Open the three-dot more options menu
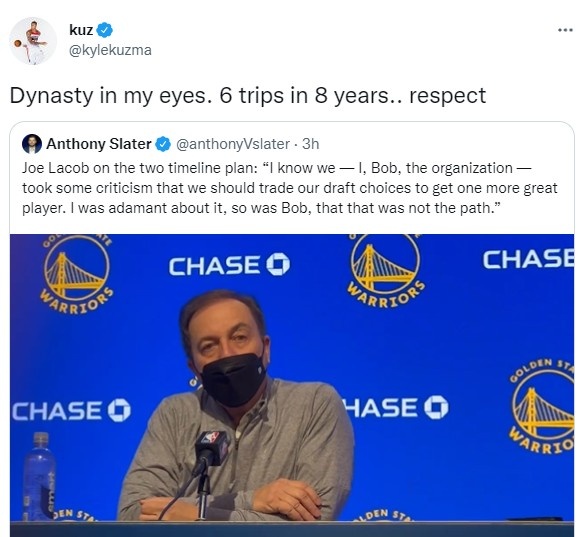578x537 pixels. (x=565, y=30)
